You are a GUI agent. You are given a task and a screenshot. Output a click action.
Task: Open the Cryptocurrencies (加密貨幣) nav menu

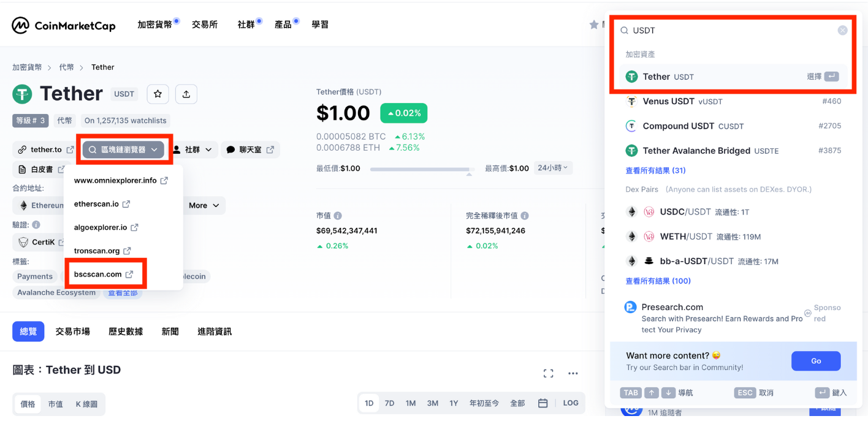[x=155, y=25]
